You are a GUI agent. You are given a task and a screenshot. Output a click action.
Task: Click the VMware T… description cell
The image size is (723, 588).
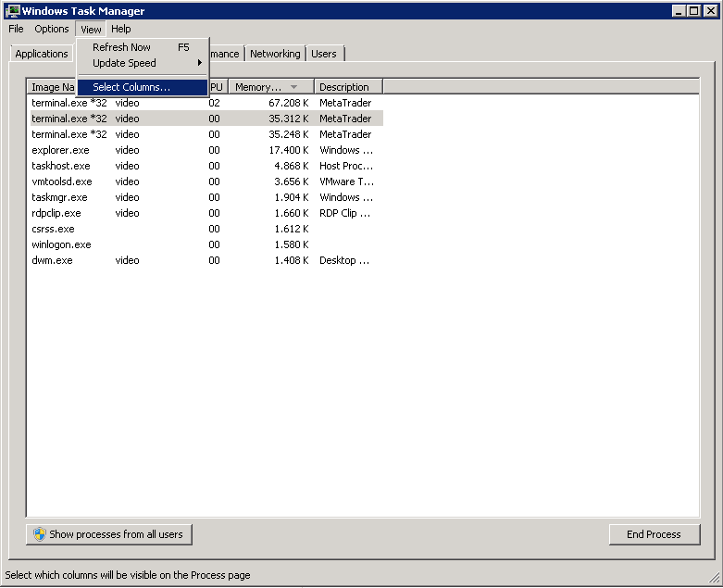pyautogui.click(x=347, y=181)
